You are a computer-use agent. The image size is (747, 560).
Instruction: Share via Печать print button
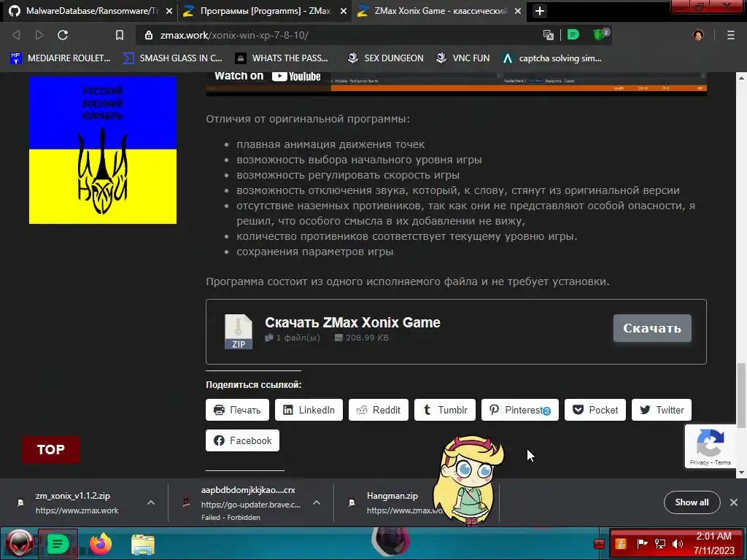pyautogui.click(x=237, y=410)
